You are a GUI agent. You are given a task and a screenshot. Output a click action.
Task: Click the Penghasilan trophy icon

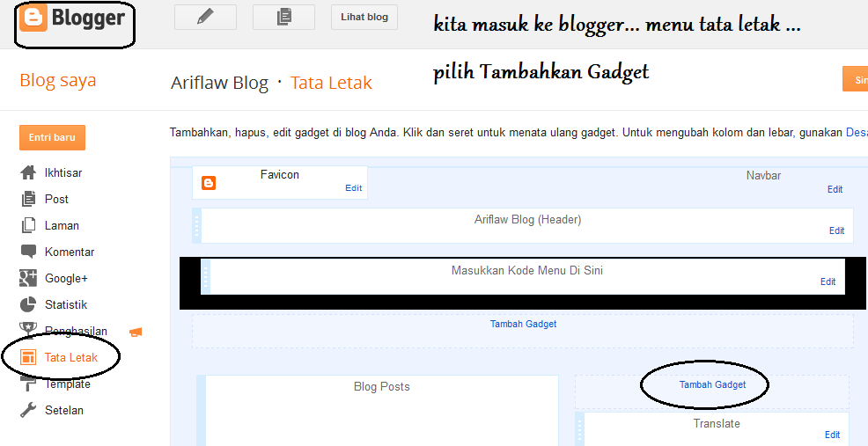pyautogui.click(x=28, y=331)
